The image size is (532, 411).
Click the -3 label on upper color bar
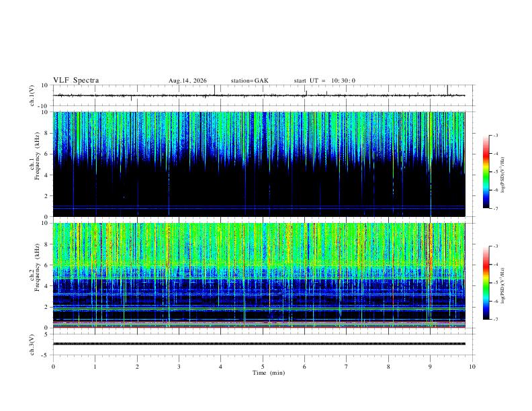[495, 135]
